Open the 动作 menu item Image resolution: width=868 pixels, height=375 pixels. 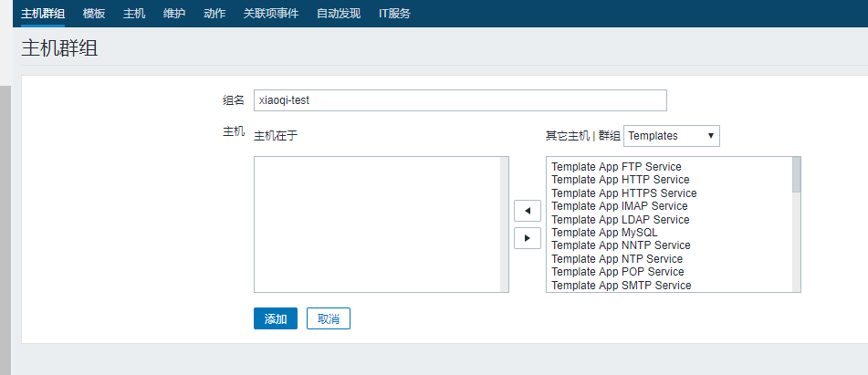point(214,13)
